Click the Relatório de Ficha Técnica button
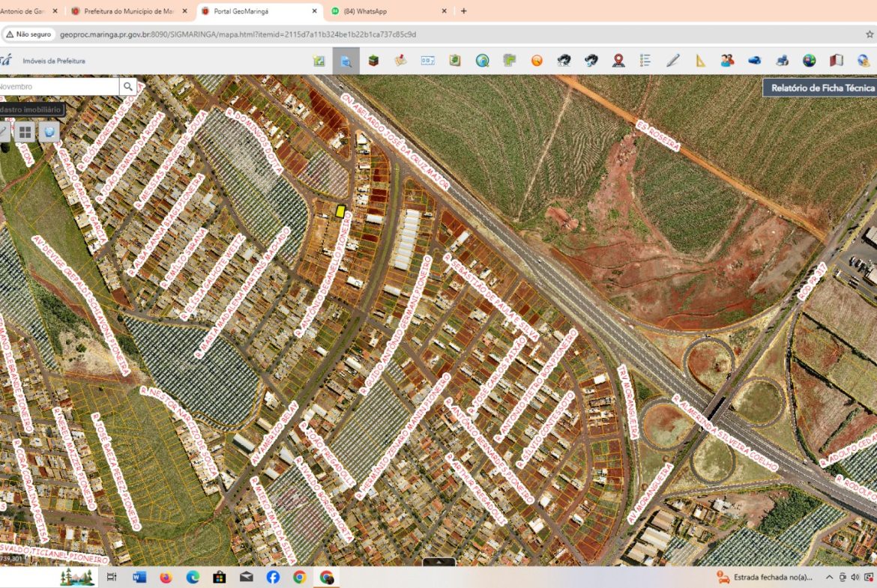The width and height of the screenshot is (877, 588). click(x=821, y=88)
